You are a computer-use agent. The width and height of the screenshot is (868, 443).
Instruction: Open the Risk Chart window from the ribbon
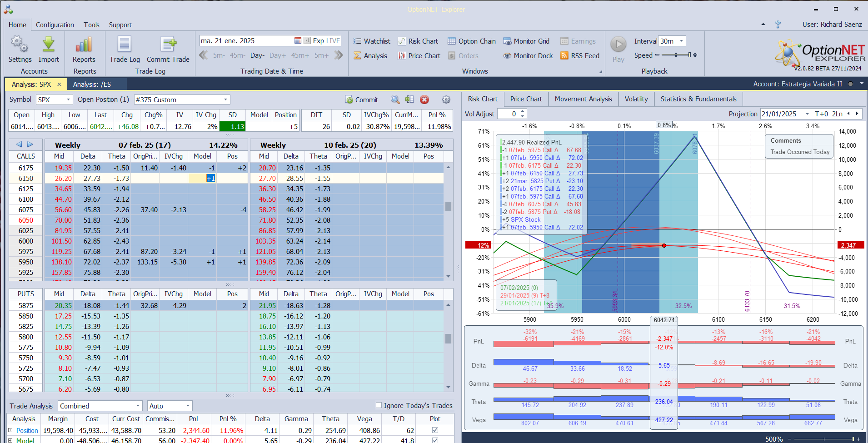coord(418,41)
